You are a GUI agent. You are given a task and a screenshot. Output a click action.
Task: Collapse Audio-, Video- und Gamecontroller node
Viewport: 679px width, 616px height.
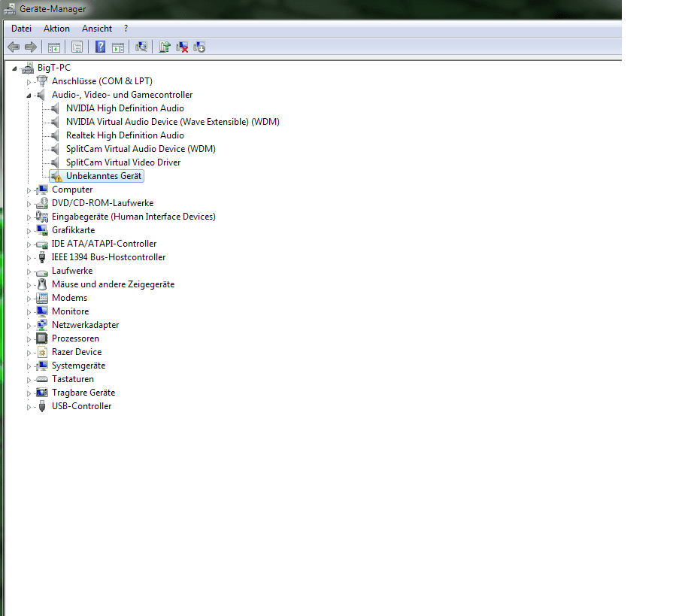29,96
